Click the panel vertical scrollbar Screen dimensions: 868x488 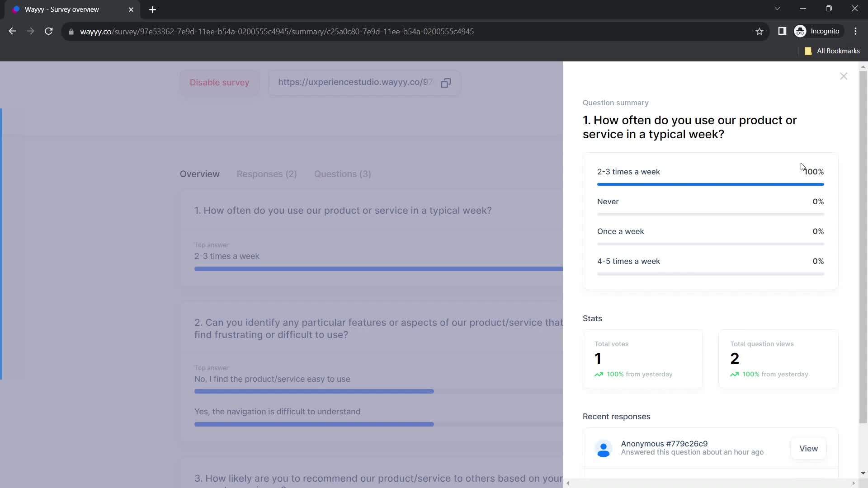coord(863,246)
